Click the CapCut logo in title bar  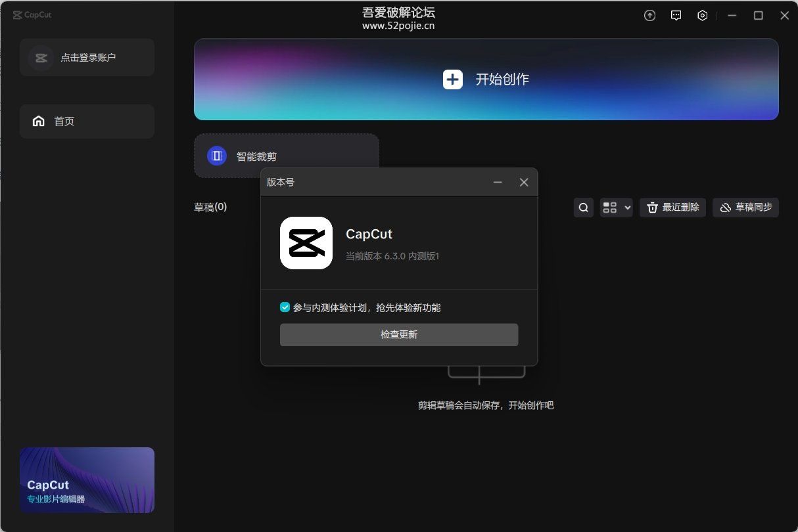pyautogui.click(x=32, y=15)
